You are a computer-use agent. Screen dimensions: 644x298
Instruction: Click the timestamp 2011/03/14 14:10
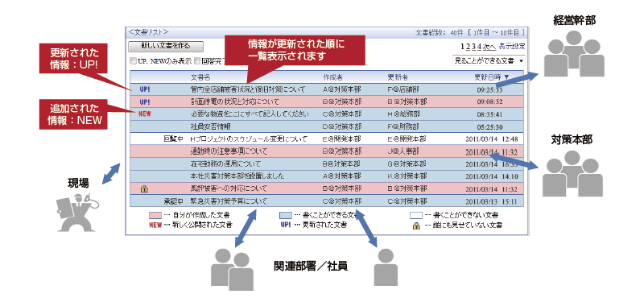point(492,176)
